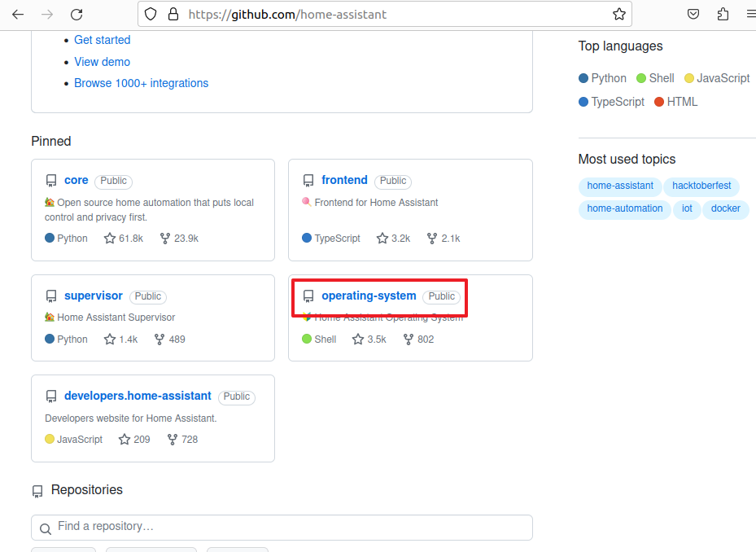
Task: Filter by JavaScript in Top languages
Action: pyautogui.click(x=718, y=78)
